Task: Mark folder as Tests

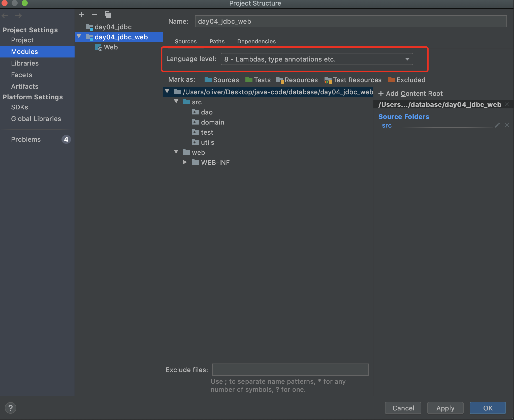Action: pyautogui.click(x=258, y=80)
